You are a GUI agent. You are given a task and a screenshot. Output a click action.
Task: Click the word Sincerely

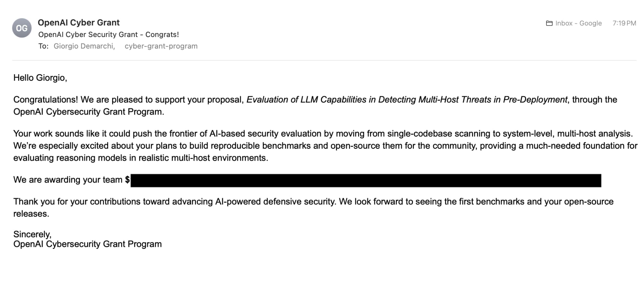click(32, 234)
